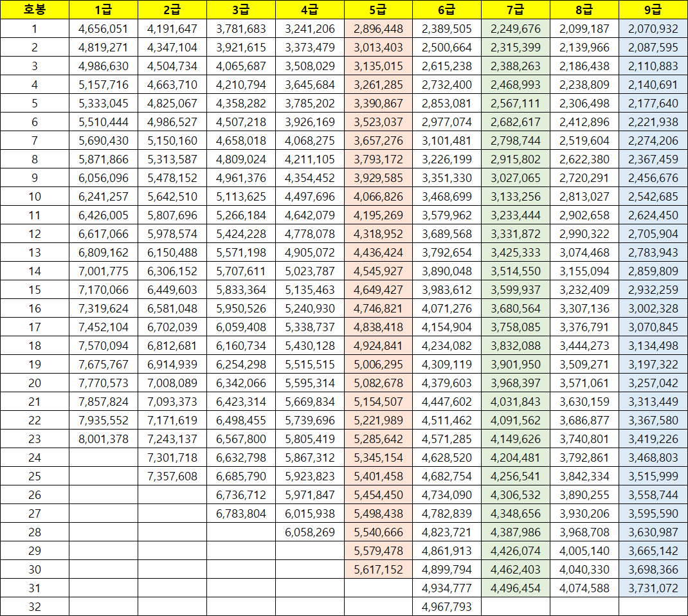Click cell with value 2,389,505
This screenshot has height=616, width=688.
447,28
